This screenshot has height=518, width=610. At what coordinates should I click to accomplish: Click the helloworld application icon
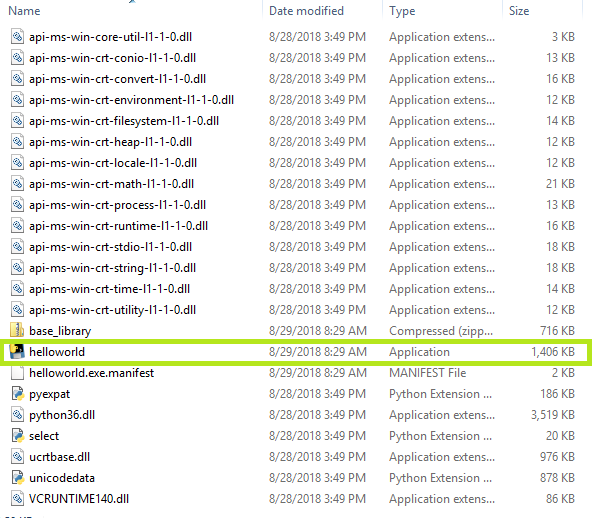pyautogui.click(x=17, y=352)
